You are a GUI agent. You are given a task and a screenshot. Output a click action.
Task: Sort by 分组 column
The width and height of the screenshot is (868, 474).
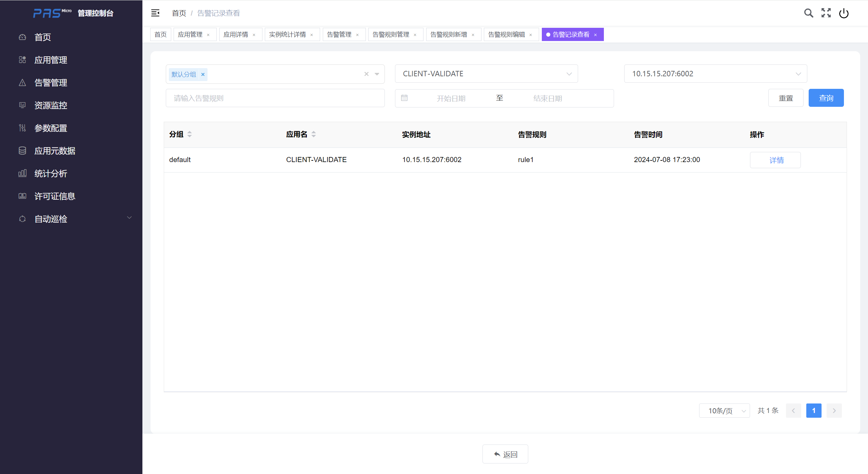click(190, 134)
